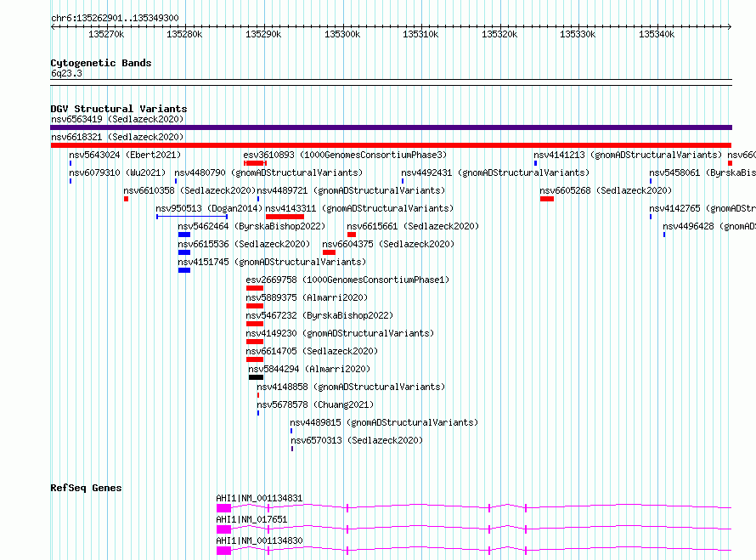Open variant nsv5678578 (Chuang2021)
Image resolution: width=756 pixels, height=560 pixels.
tap(315, 404)
